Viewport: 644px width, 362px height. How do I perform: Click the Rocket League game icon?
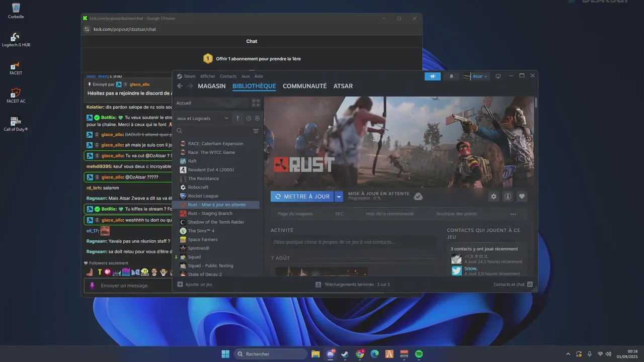(x=183, y=196)
